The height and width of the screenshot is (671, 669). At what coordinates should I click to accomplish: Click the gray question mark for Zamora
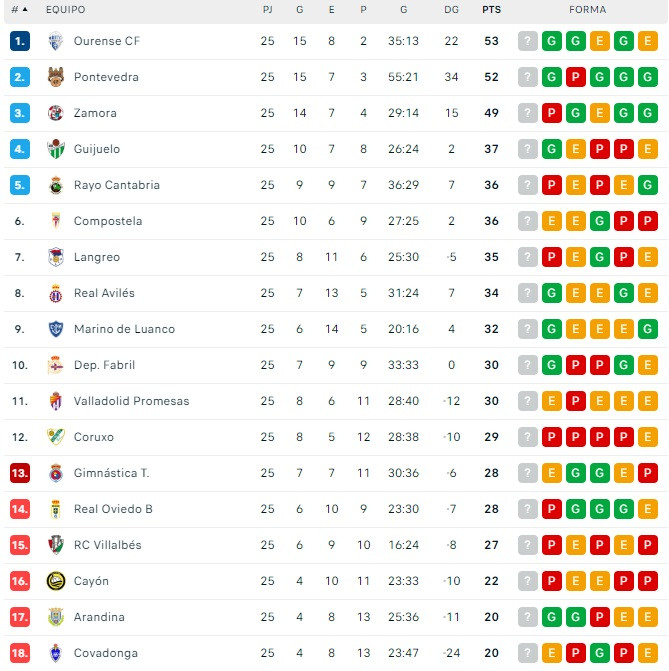527,113
